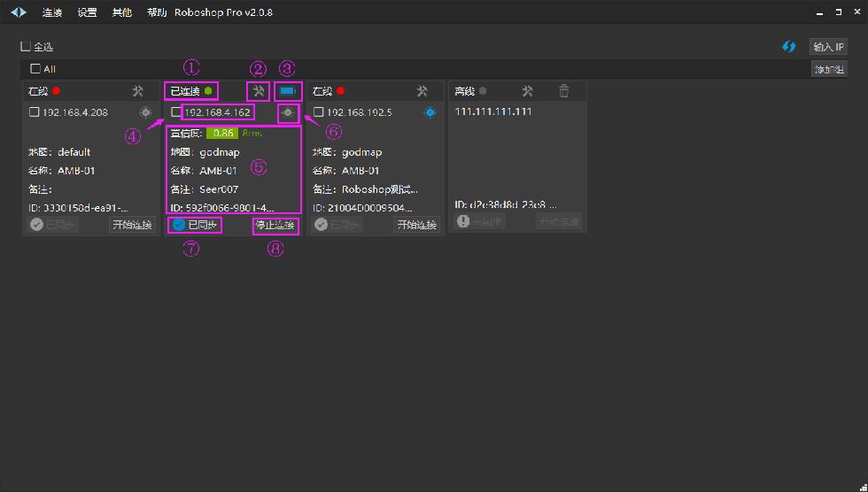Open tools icon on the offline robot card
Viewport: 868px width, 492px height.
coord(527,91)
